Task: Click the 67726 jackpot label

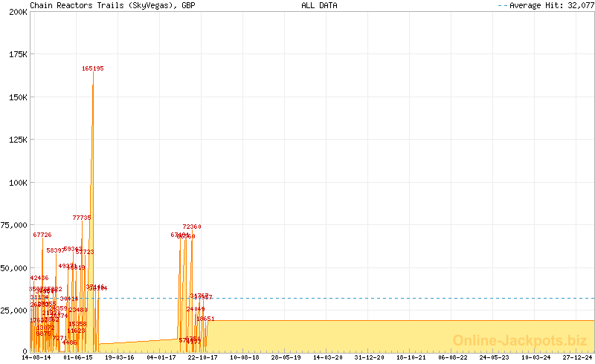Action: click(x=42, y=235)
